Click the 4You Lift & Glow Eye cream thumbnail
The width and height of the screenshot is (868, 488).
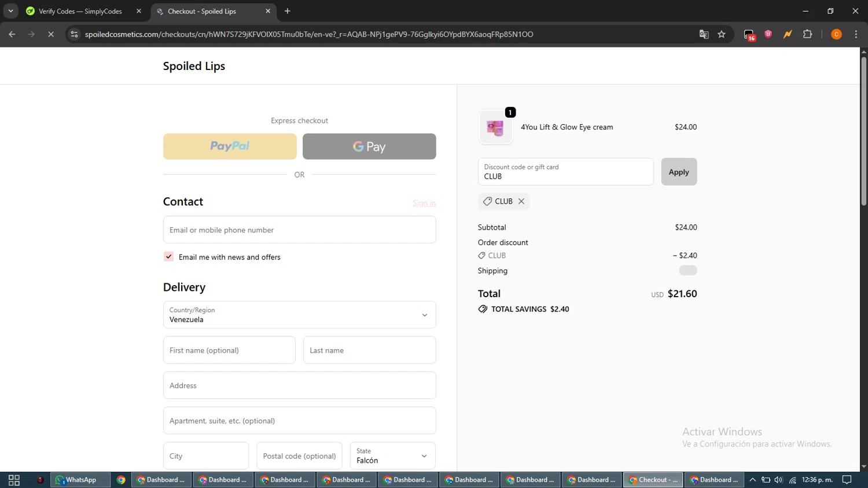coord(495,127)
